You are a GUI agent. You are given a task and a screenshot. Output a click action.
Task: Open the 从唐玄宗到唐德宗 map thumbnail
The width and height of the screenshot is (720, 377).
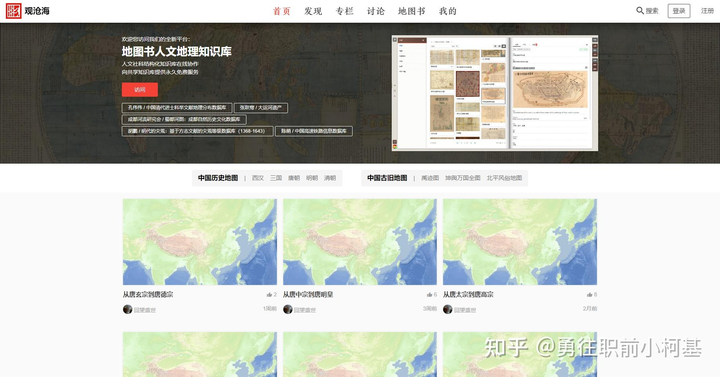coord(200,242)
